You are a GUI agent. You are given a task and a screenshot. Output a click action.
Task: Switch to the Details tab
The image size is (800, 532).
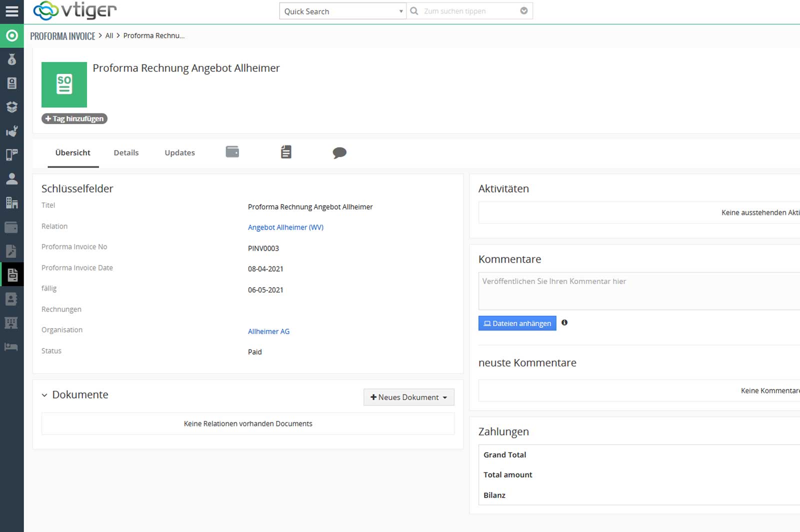tap(126, 152)
